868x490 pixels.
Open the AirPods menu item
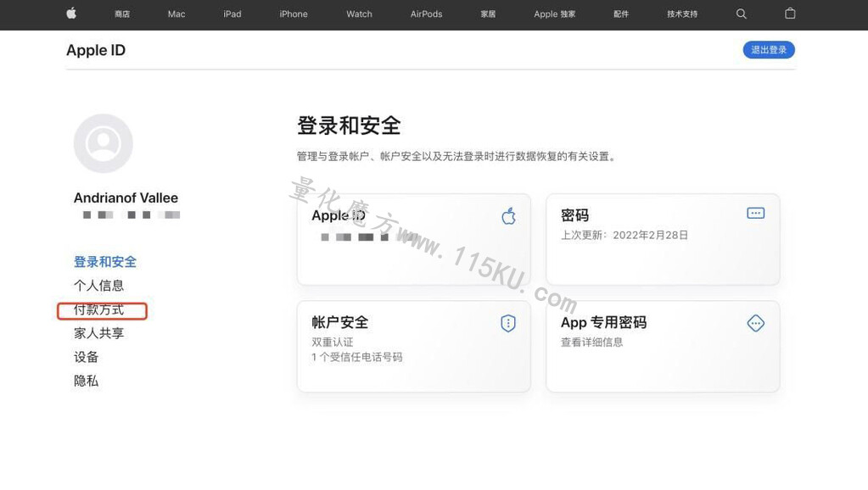426,14
